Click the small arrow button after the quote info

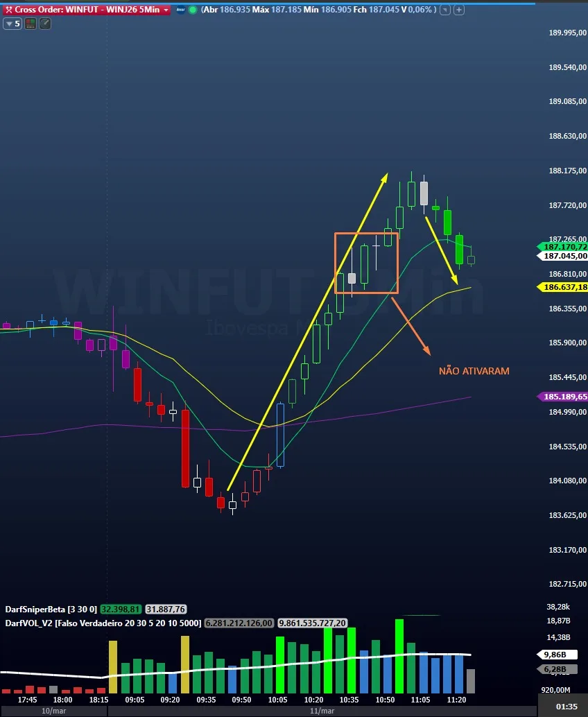(445, 10)
